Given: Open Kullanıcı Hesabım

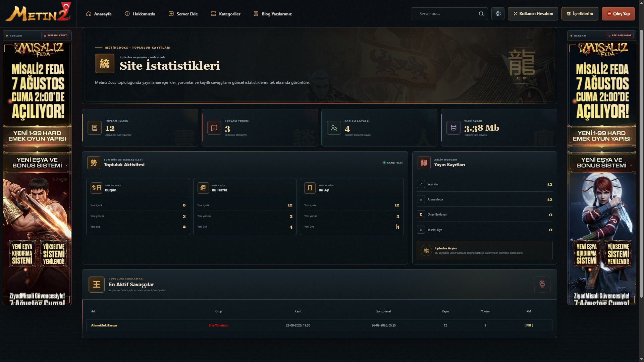Looking at the screenshot, I should coord(533,14).
